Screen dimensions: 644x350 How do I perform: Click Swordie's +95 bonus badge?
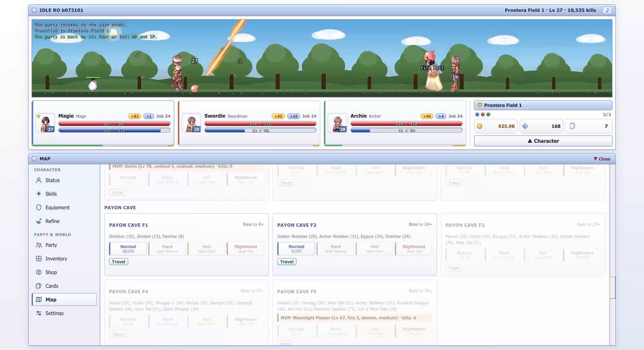click(278, 116)
